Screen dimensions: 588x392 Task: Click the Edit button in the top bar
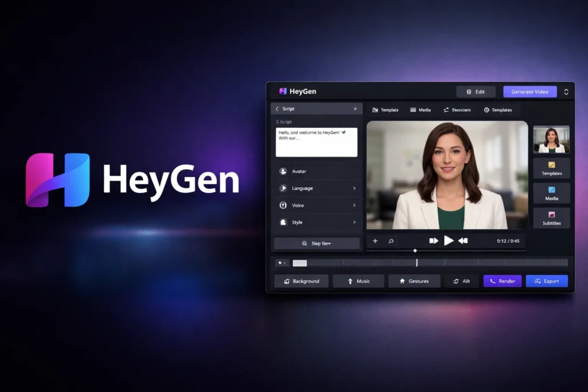(476, 91)
